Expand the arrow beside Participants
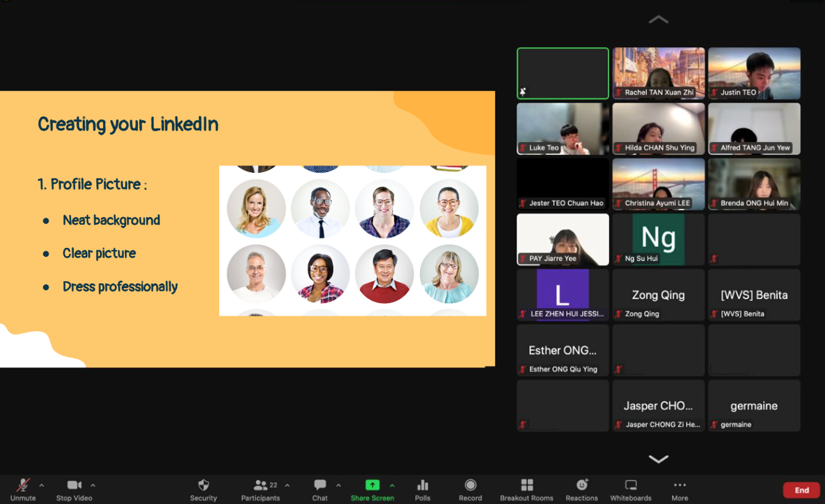 pyautogui.click(x=287, y=485)
